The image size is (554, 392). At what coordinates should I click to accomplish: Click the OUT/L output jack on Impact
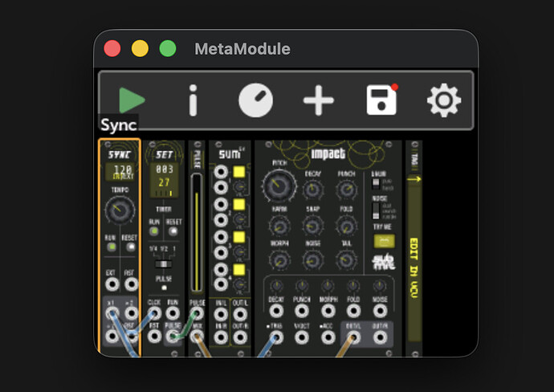353,337
